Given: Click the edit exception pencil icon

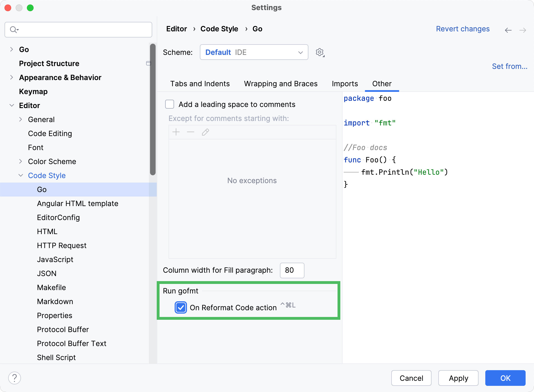Looking at the screenshot, I should coord(205,132).
